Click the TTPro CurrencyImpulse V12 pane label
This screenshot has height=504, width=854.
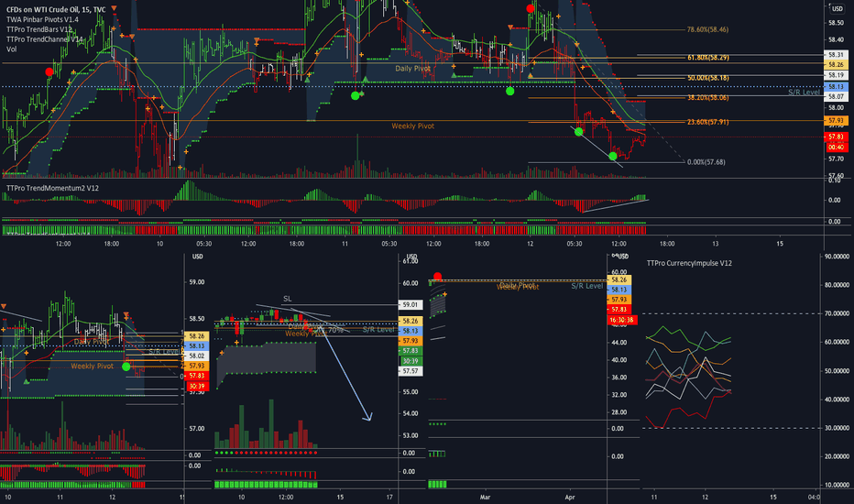point(689,263)
